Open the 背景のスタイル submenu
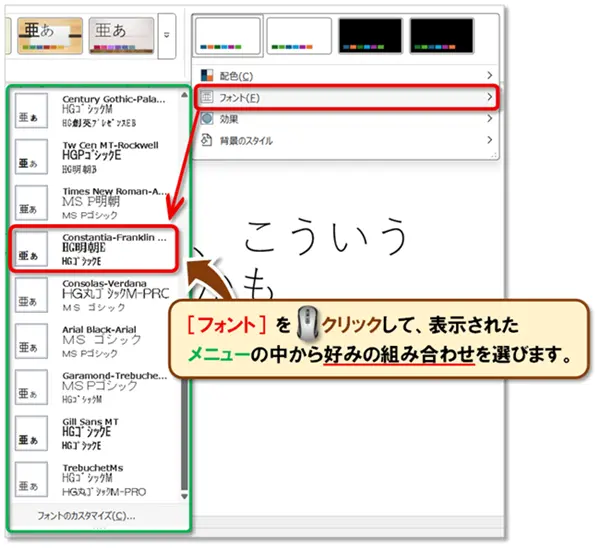The height and width of the screenshot is (548, 600). (x=346, y=140)
